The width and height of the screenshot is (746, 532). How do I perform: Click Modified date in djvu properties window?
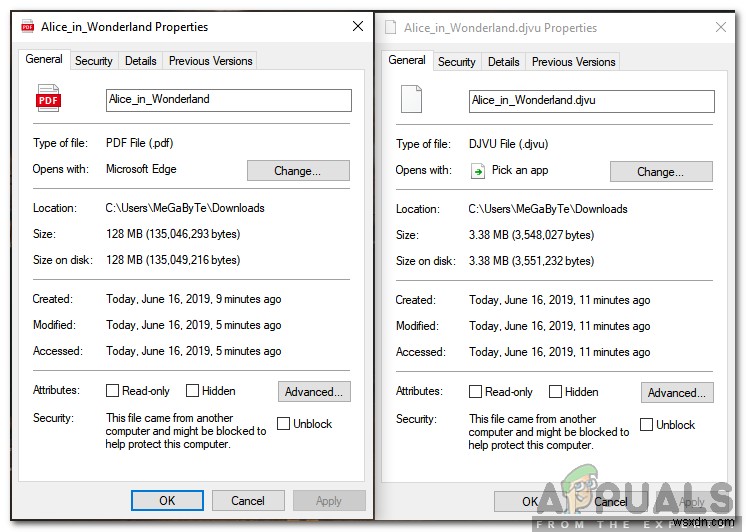[560, 326]
